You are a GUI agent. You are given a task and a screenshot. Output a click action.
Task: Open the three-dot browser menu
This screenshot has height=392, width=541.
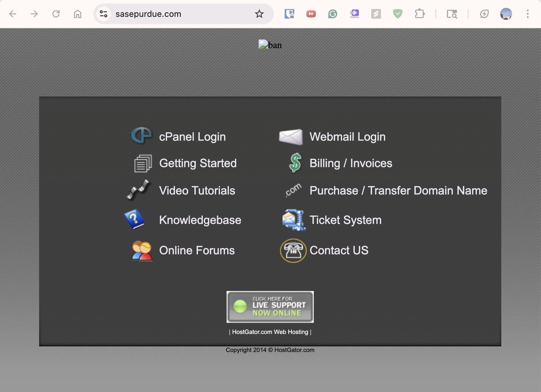527,14
